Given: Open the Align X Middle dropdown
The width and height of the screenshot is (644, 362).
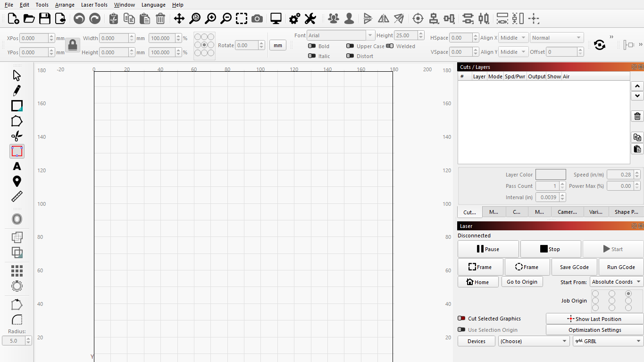Looking at the screenshot, I should [513, 38].
